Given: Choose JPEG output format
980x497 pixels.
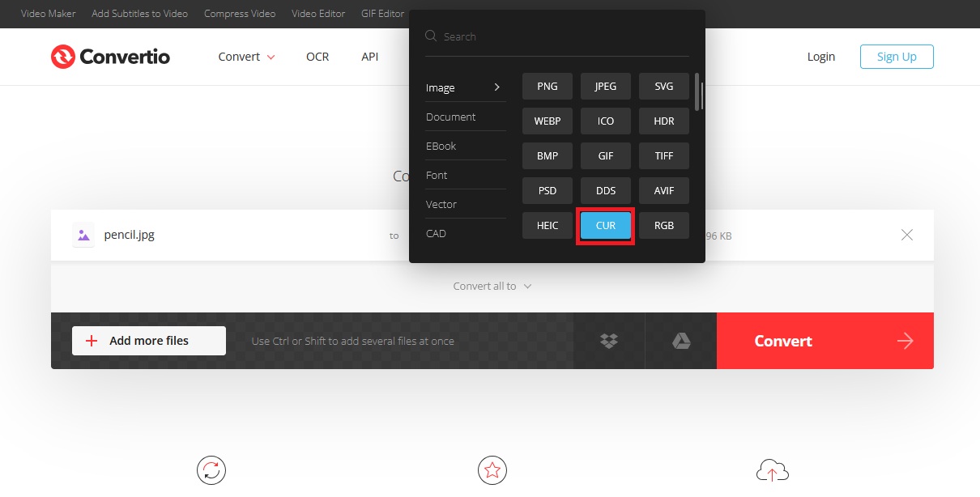Looking at the screenshot, I should (606, 87).
